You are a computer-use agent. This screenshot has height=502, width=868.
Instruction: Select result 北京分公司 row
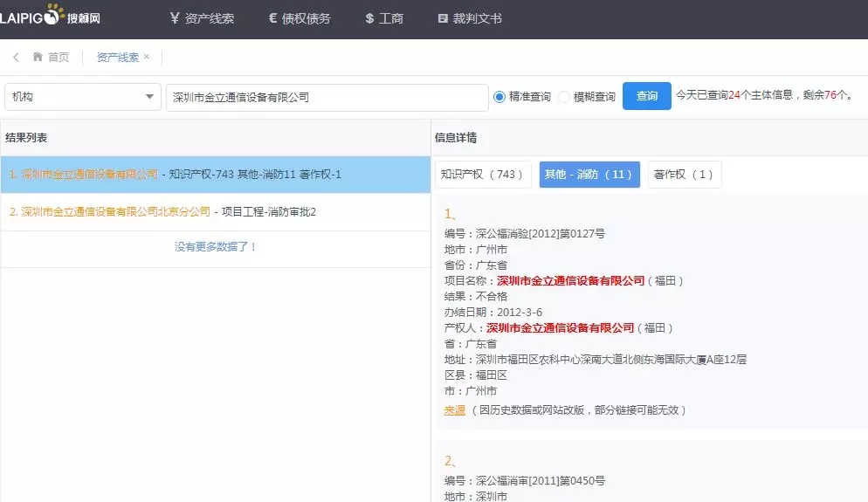(x=216, y=212)
